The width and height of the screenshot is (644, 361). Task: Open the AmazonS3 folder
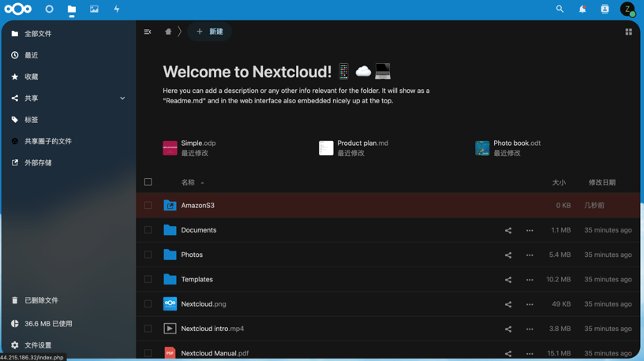pos(197,205)
